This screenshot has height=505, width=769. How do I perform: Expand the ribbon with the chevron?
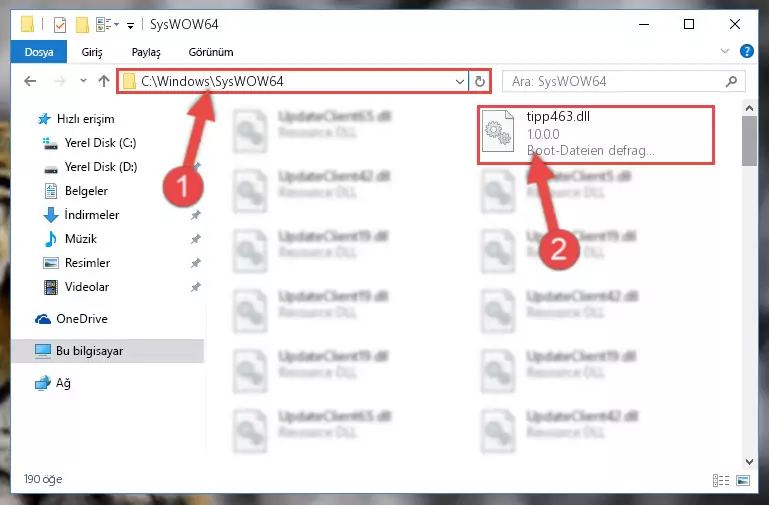[x=725, y=51]
